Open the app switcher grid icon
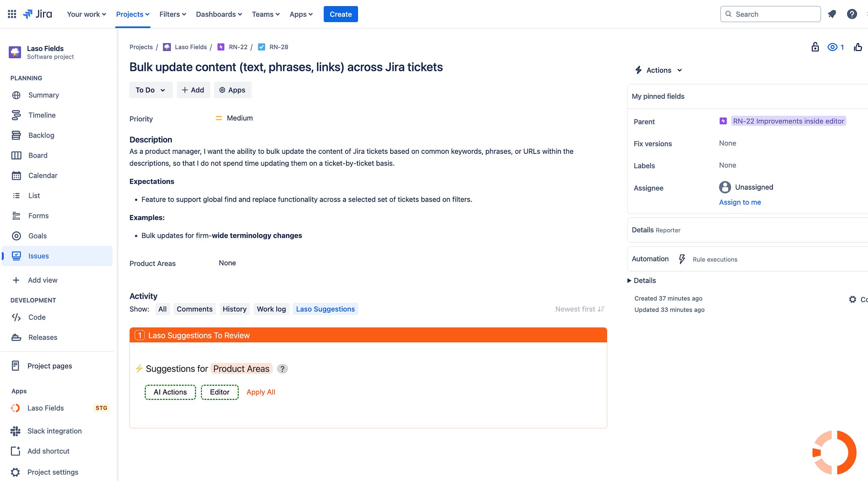 click(12, 14)
